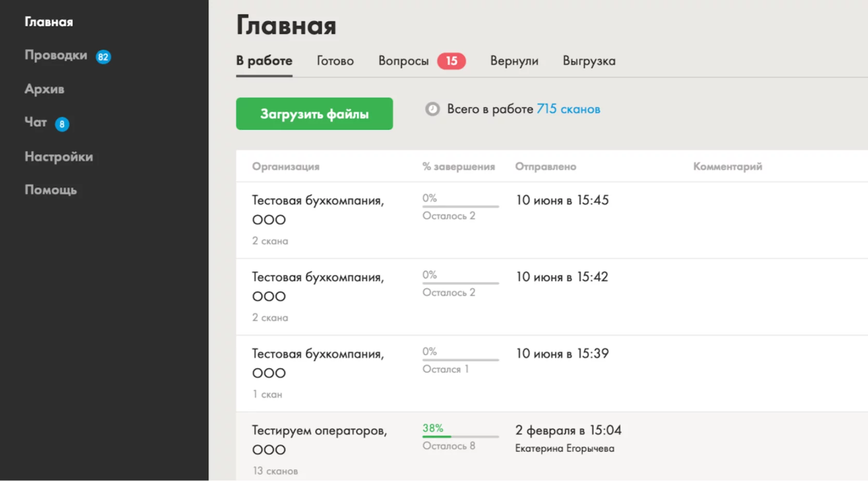Image resolution: width=868 pixels, height=481 pixels.
Task: Switch to the Готово tab
Action: pos(335,61)
